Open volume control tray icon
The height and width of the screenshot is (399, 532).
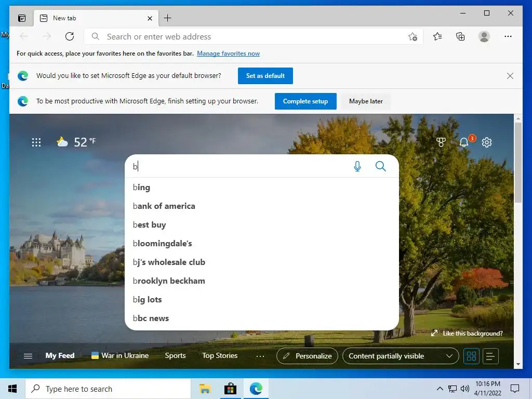[x=465, y=389]
